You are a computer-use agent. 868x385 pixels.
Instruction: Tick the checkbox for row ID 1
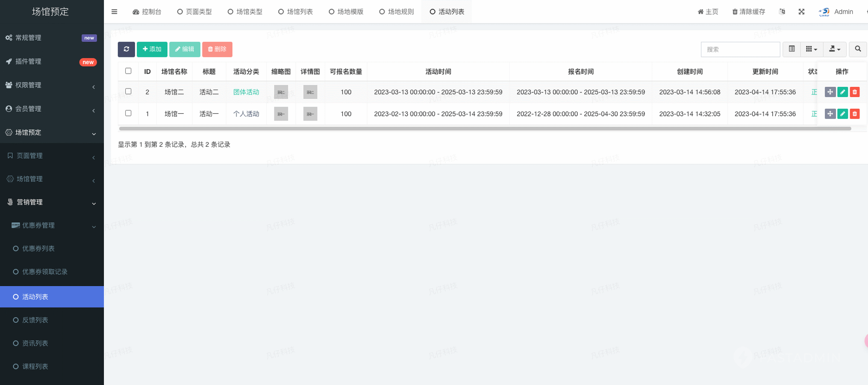click(128, 113)
